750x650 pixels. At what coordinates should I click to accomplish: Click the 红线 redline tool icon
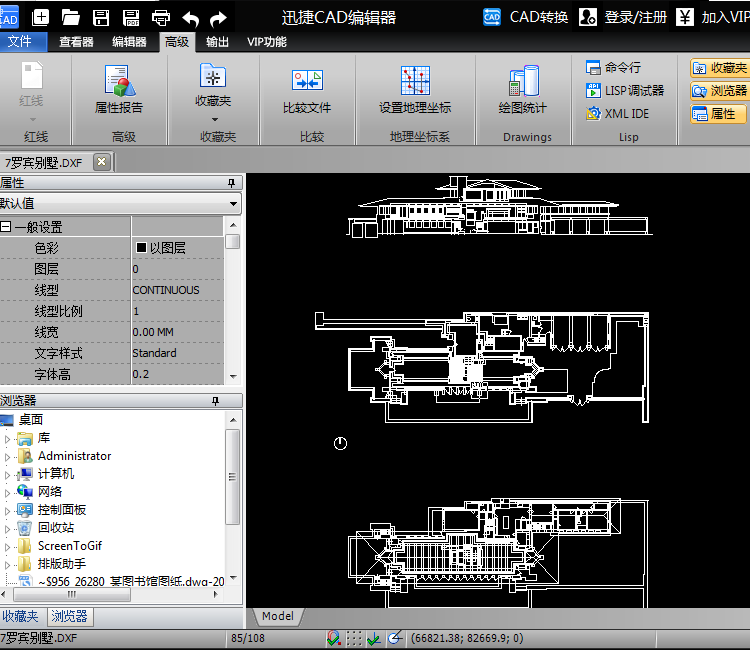[32, 76]
